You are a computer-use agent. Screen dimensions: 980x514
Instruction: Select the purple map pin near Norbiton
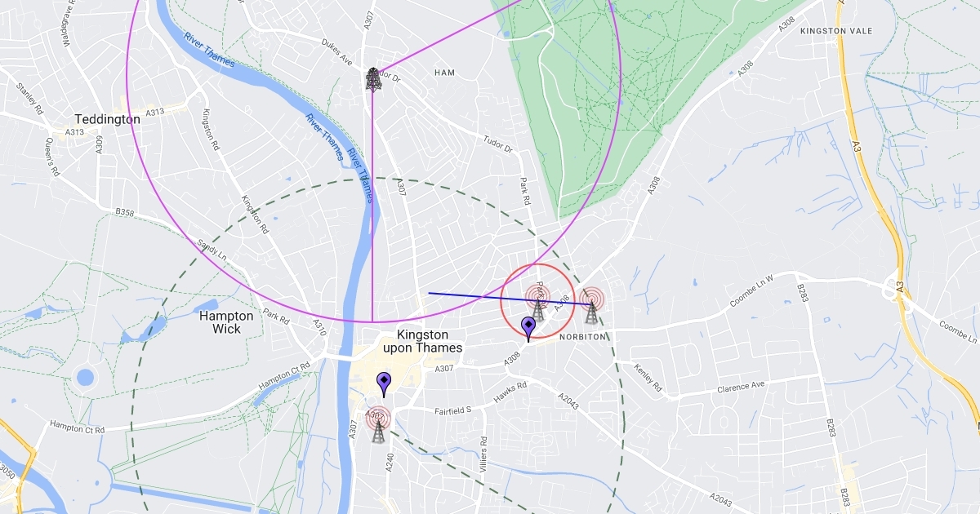(528, 330)
